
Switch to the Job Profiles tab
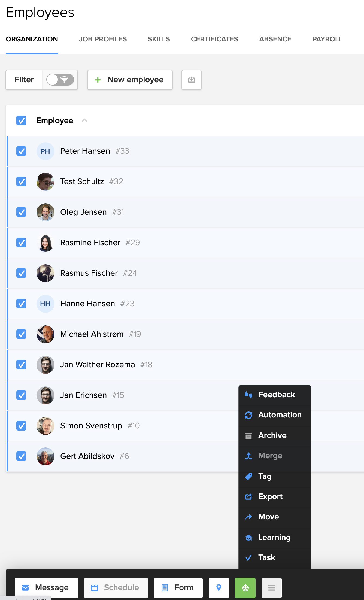(103, 39)
